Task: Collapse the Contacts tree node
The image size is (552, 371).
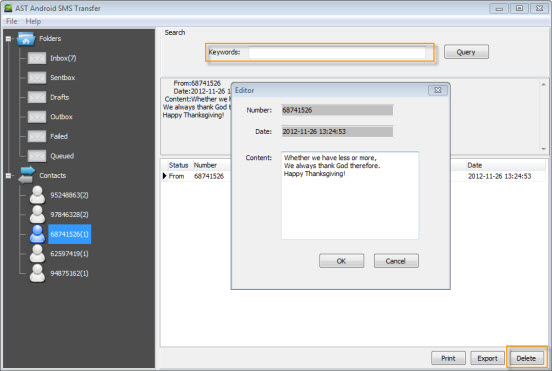Action: tap(8, 175)
